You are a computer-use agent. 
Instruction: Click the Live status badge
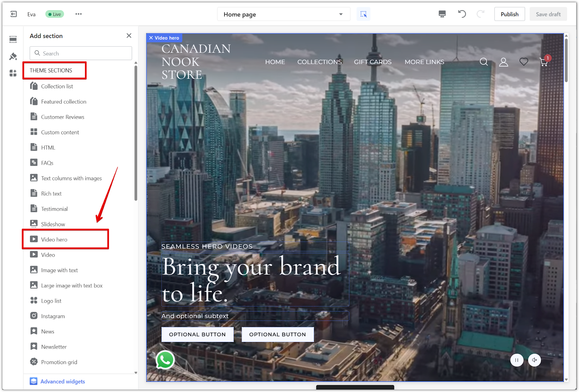tap(55, 14)
